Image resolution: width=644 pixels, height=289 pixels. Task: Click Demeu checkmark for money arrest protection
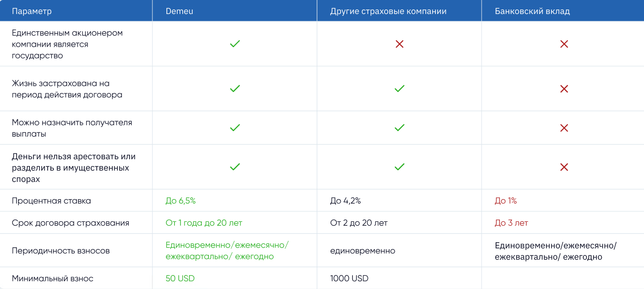click(x=234, y=167)
